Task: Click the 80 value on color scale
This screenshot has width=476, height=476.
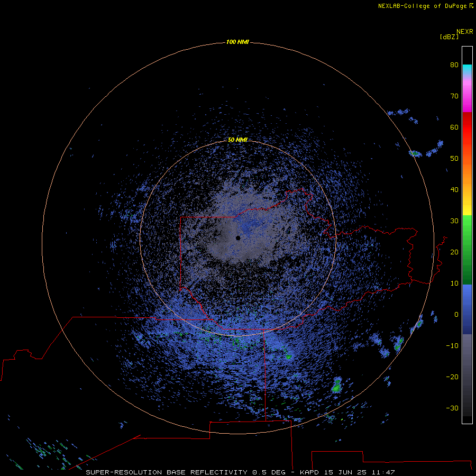Action: 454,65
